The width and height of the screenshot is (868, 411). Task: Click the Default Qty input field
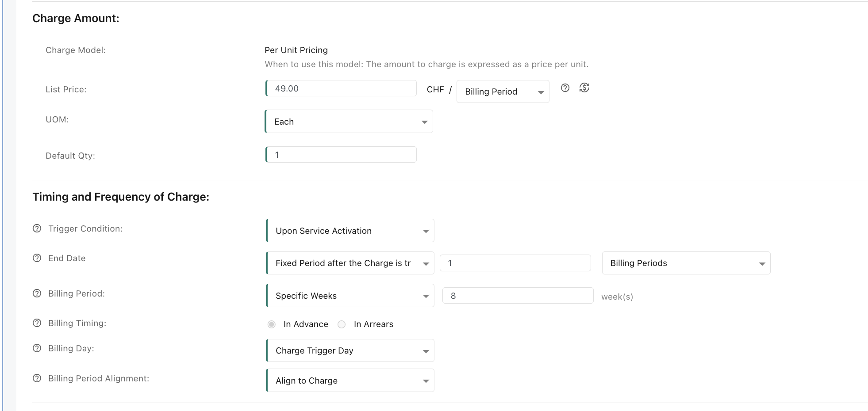click(341, 155)
